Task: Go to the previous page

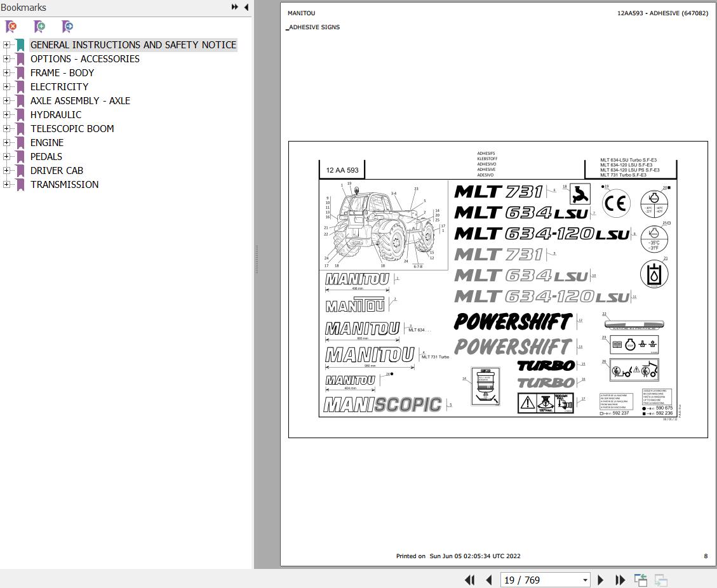Action: point(488,580)
